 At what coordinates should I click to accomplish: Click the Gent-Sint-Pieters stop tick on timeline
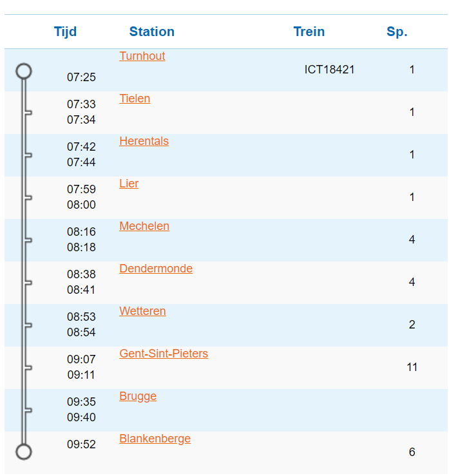(28, 367)
